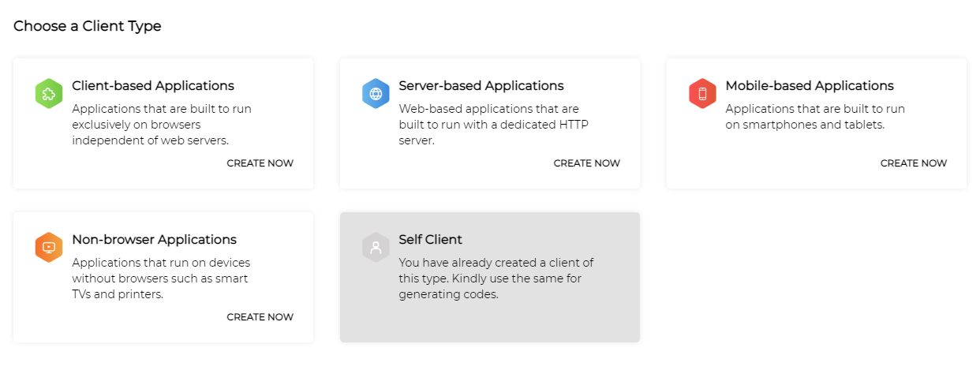Click the gray Self Client person icon
Viewport: 980px width, 385px height.
pos(376,248)
